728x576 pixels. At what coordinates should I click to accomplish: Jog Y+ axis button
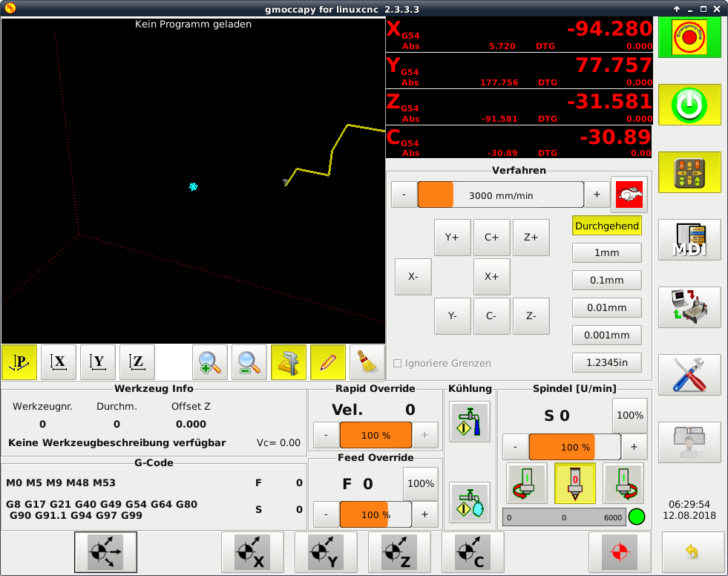(452, 238)
